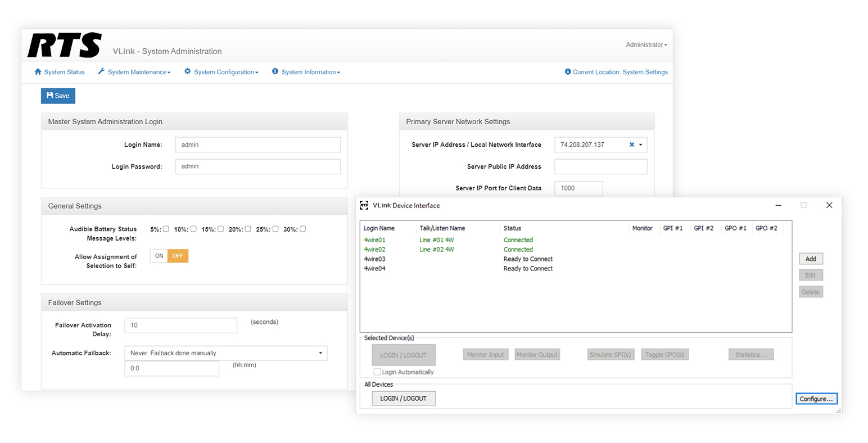This screenshot has width=868, height=443.
Task: Click the Statistics... button
Action: (x=751, y=355)
